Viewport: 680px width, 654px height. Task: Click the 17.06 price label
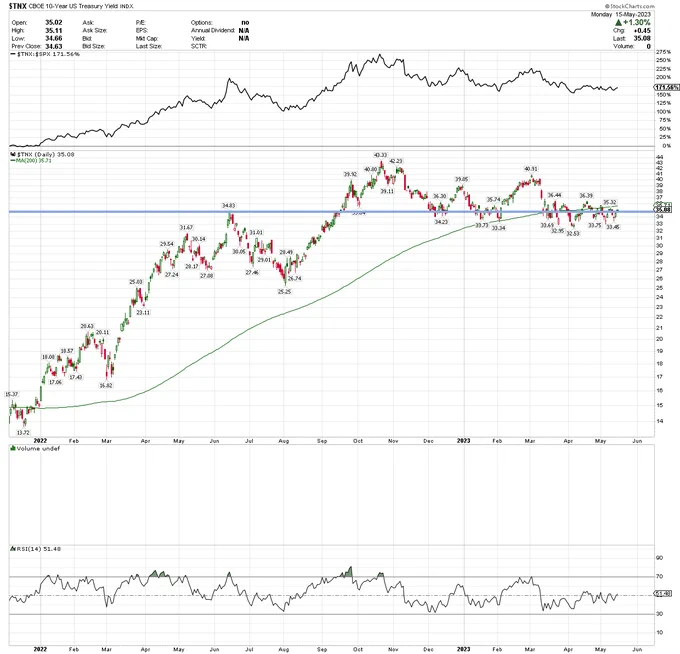[x=56, y=382]
